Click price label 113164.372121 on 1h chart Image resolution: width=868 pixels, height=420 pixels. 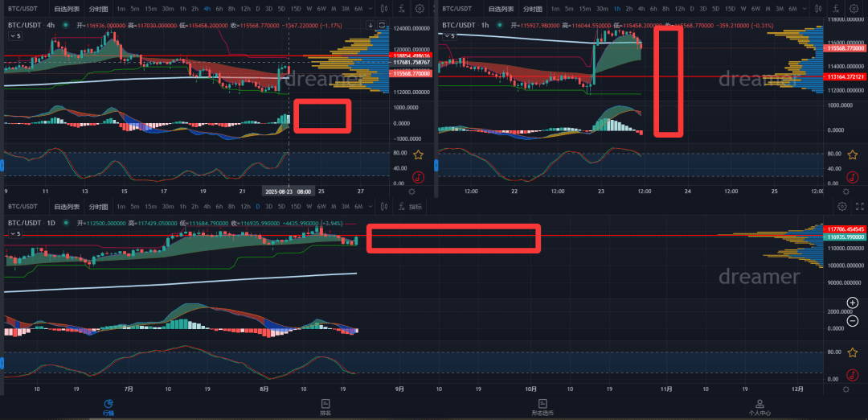pyautogui.click(x=845, y=77)
